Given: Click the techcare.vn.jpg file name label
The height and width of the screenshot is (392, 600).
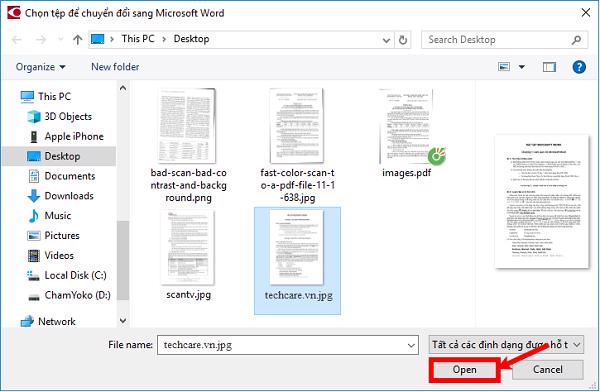Looking at the screenshot, I should [298, 296].
